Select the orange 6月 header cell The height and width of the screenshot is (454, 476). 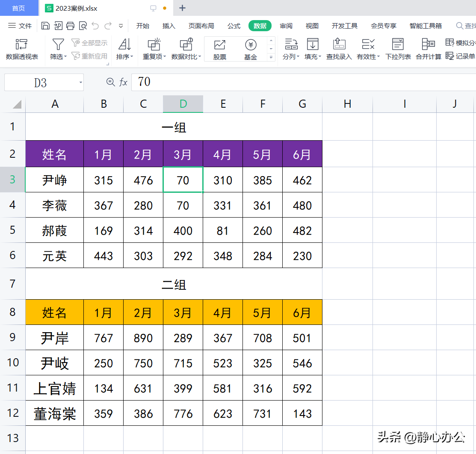(302, 312)
